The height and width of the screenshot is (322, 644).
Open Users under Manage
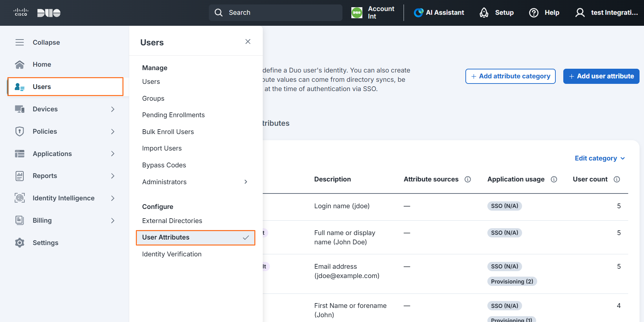151,82
